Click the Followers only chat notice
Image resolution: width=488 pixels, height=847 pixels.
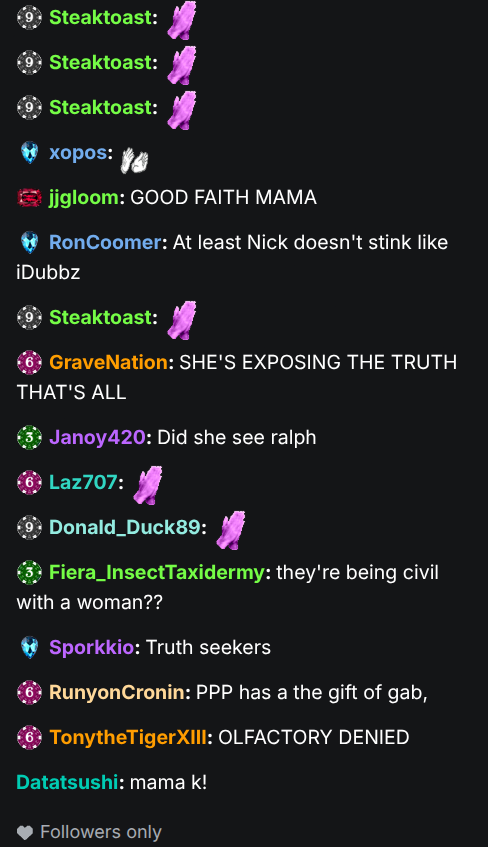tap(89, 832)
